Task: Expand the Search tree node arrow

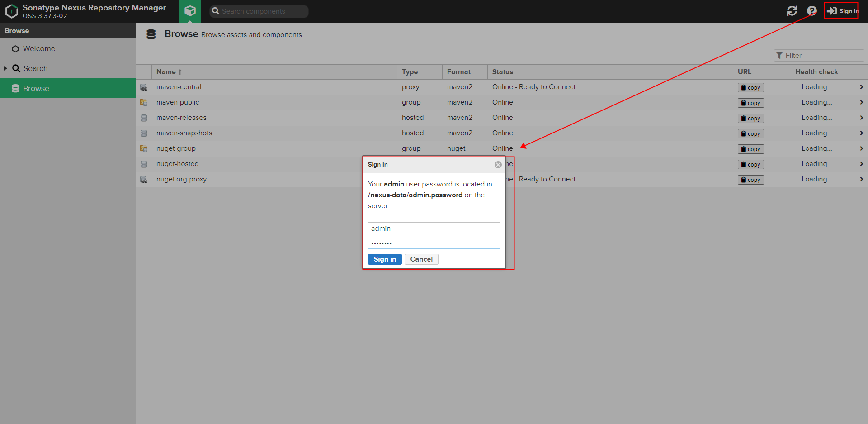Action: point(5,68)
